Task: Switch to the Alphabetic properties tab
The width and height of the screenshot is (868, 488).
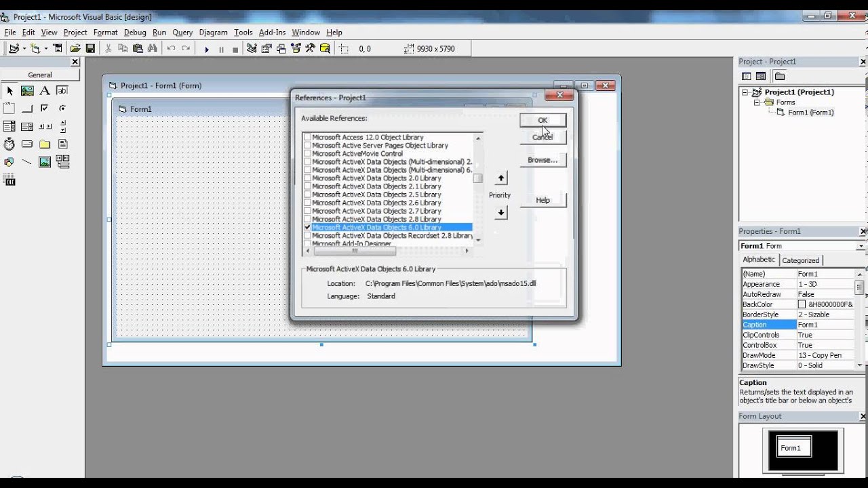Action: (x=759, y=260)
